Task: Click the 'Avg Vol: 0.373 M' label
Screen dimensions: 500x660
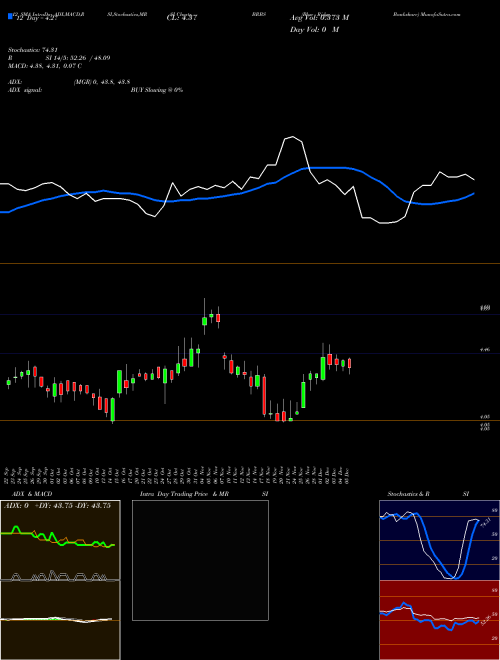Action: 319,18
